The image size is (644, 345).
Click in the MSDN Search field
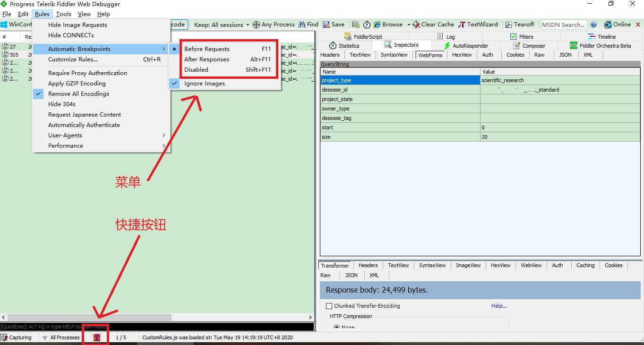click(563, 25)
